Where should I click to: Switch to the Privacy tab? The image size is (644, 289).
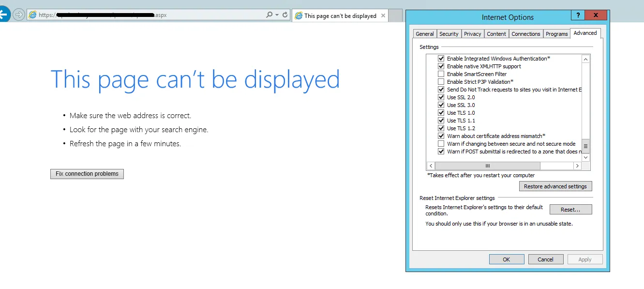(473, 34)
